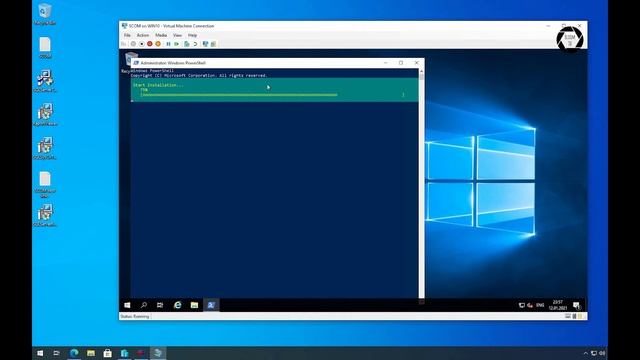
Task: Toggle Enhanced Session mode toolbar icon
Action: coord(205,44)
